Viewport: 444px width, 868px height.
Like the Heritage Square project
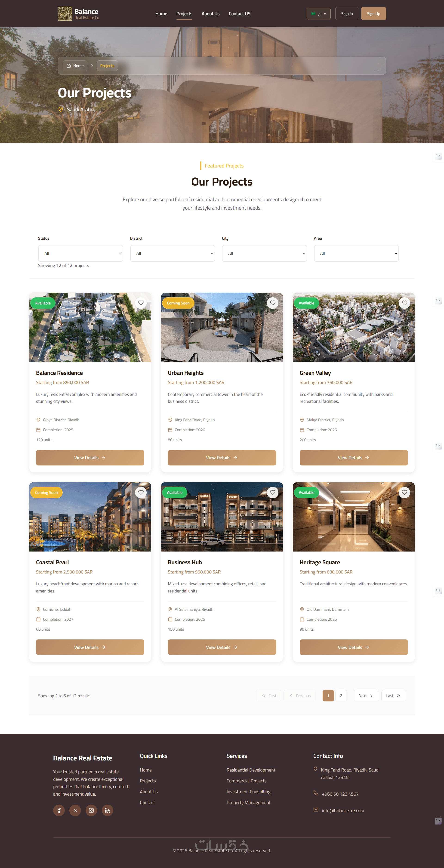click(x=404, y=492)
